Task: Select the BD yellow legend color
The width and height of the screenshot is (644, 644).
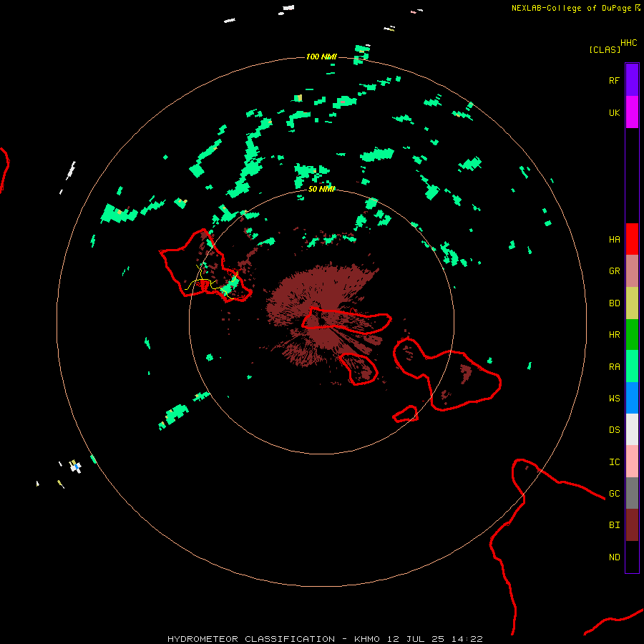Action: pos(632,303)
